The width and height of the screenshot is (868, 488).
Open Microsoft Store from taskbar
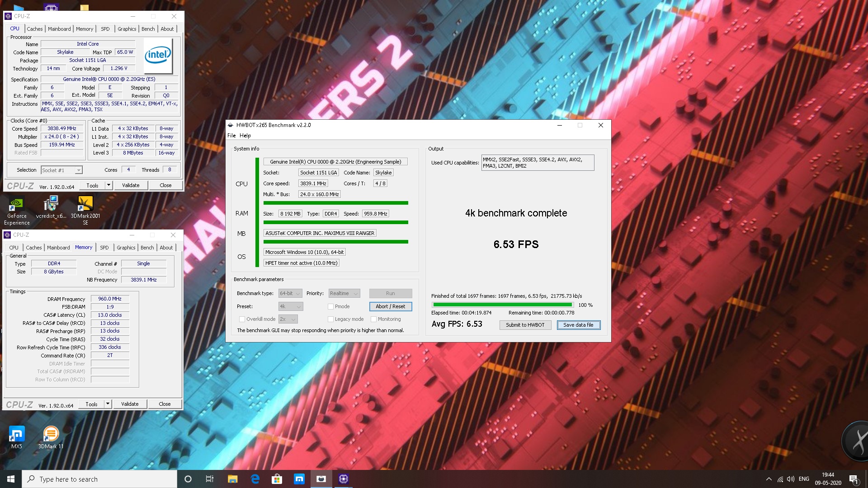[277, 479]
